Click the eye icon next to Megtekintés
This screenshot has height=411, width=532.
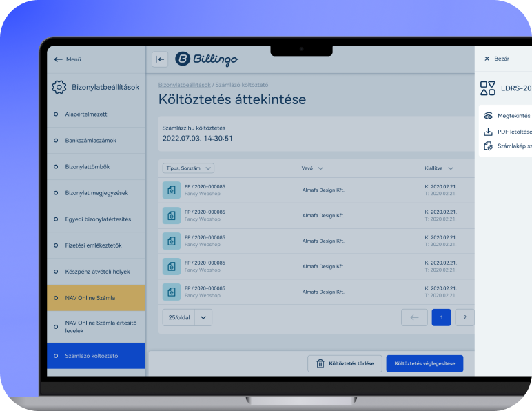(488, 116)
